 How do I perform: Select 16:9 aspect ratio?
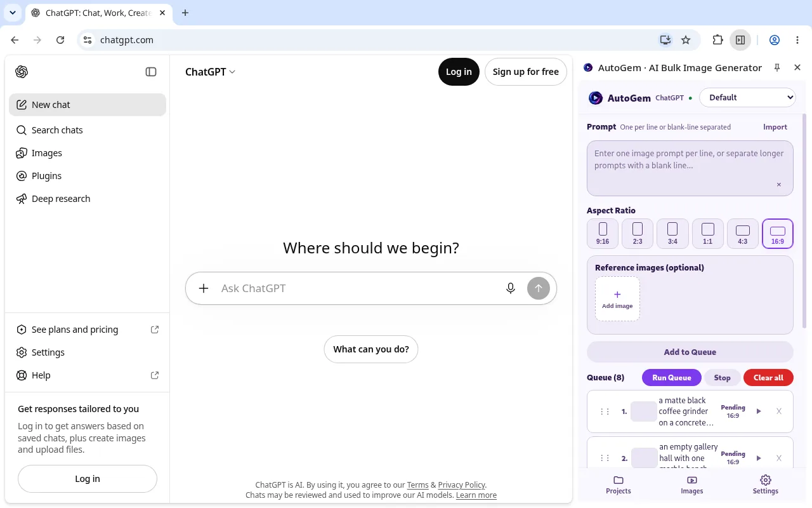click(778, 234)
